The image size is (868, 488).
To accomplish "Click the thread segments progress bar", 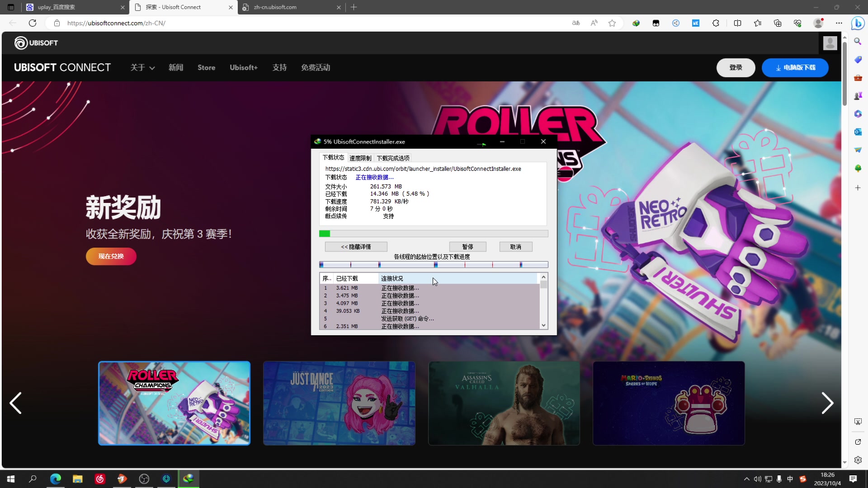I will 434,265.
